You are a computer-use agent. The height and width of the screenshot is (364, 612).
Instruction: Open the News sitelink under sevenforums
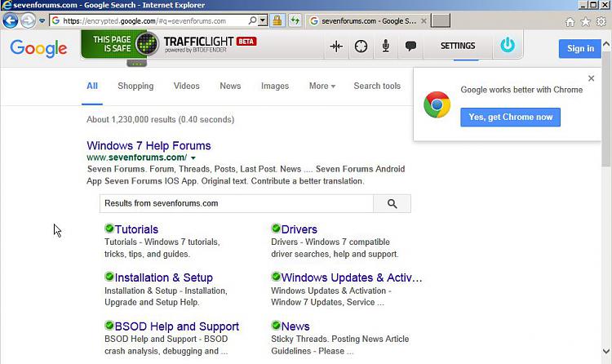tap(295, 326)
